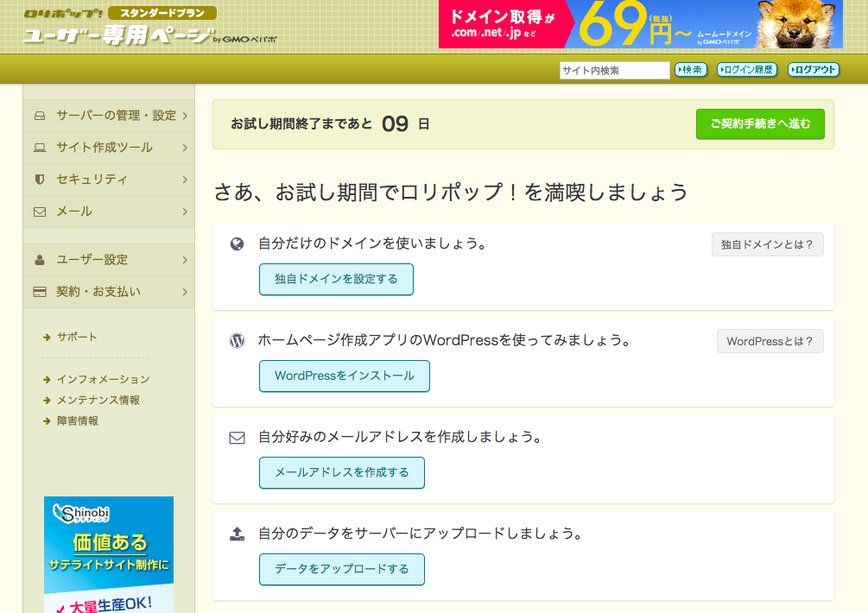The width and height of the screenshot is (868, 613).
Task: Click the arrow icon before インフォメーション
Action: tap(47, 380)
